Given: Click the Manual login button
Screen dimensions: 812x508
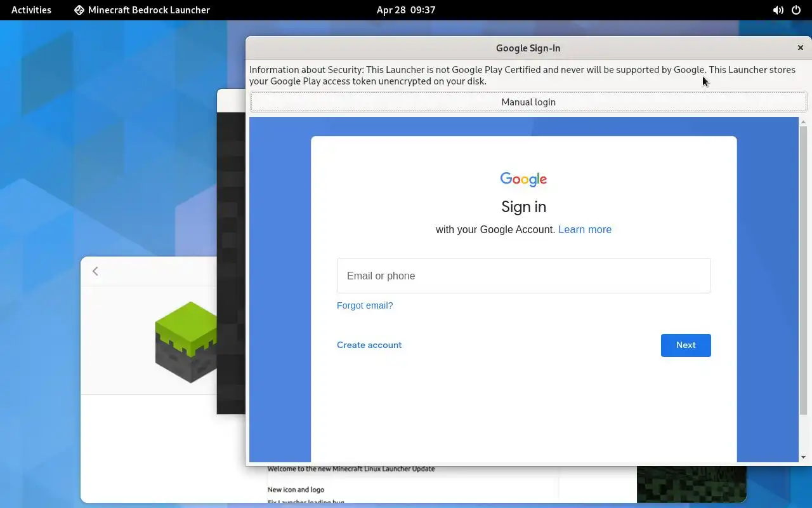Looking at the screenshot, I should [x=528, y=102].
